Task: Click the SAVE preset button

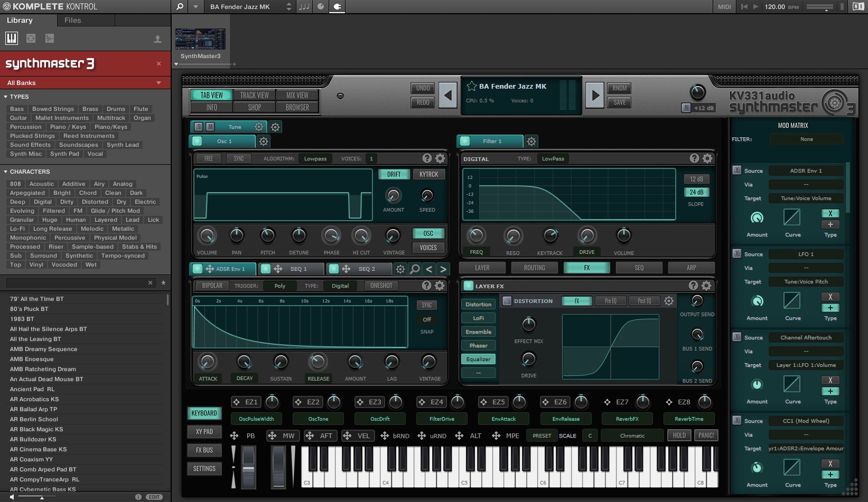Action: pos(620,102)
